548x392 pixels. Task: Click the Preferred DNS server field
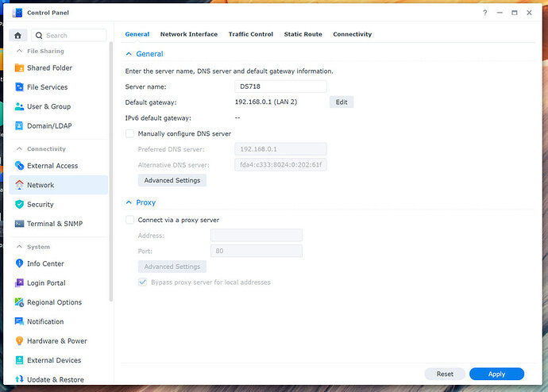pyautogui.click(x=280, y=149)
